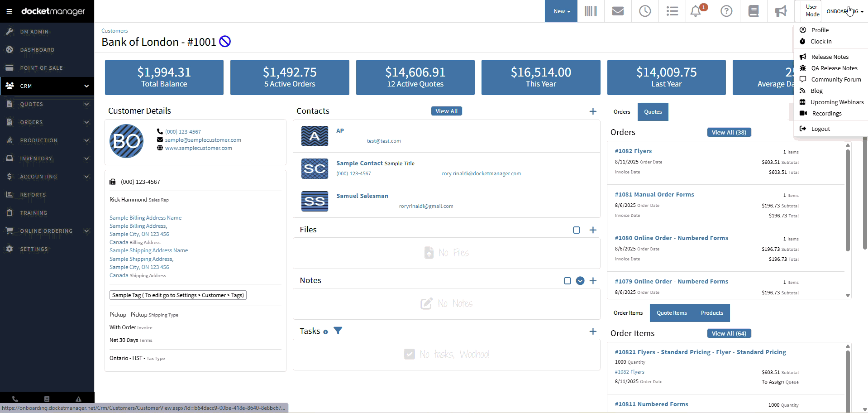This screenshot has width=868, height=413.
Task: Toggle the Notes section checkbox
Action: (x=568, y=281)
